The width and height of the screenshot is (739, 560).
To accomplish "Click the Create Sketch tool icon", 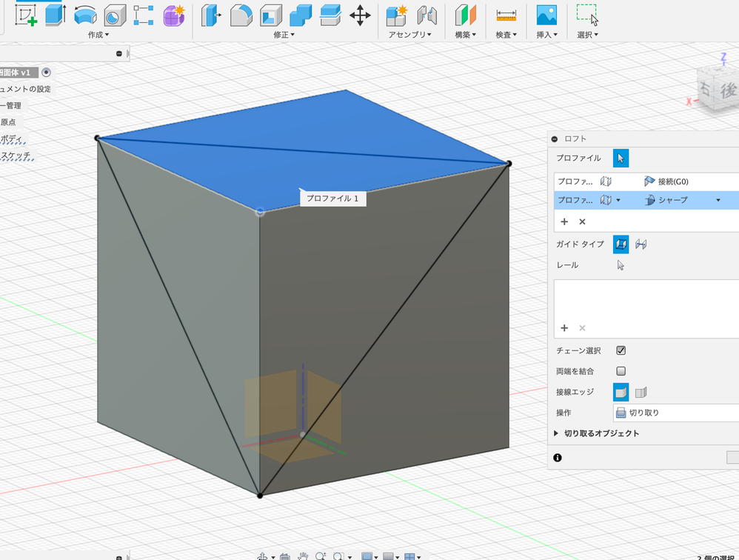I will click(27, 15).
